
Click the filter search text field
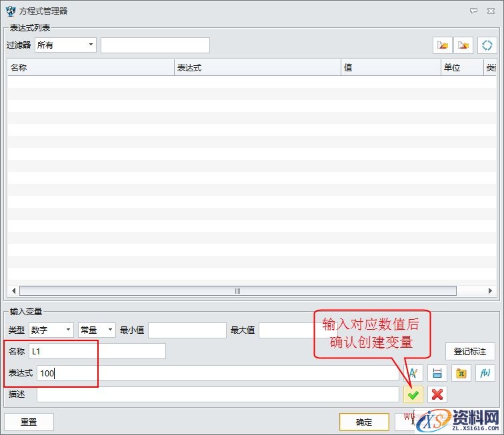pyautogui.click(x=155, y=45)
